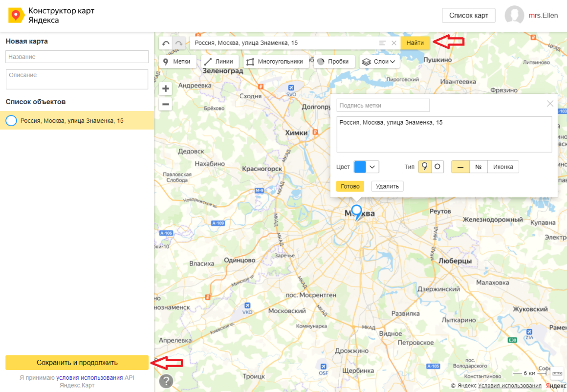
Task: Click the blue color swatch
Action: pos(360,167)
